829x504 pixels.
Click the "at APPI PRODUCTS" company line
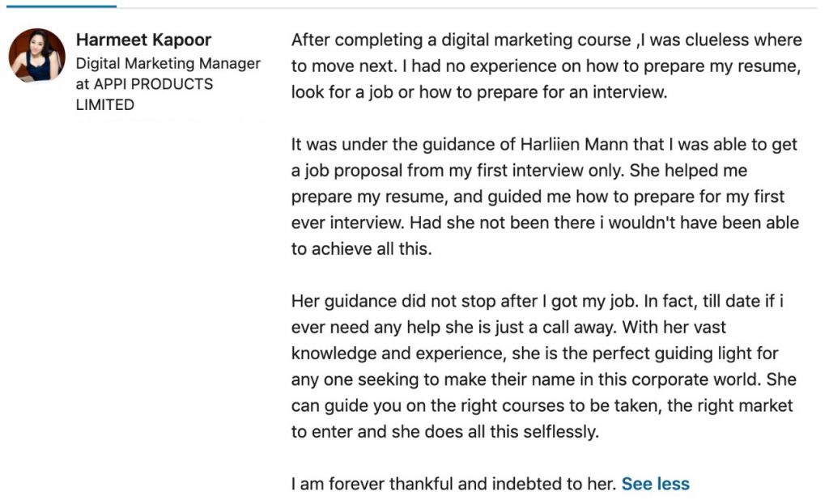click(x=144, y=84)
